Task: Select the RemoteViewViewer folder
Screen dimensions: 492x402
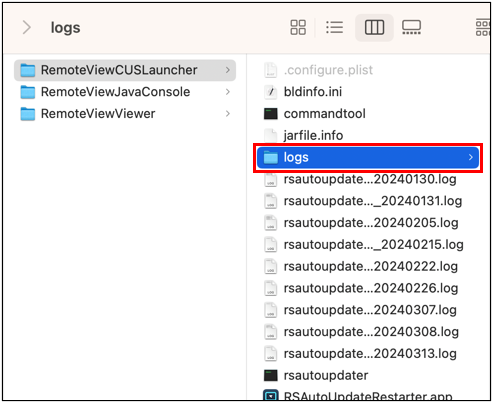Action: 125,114
